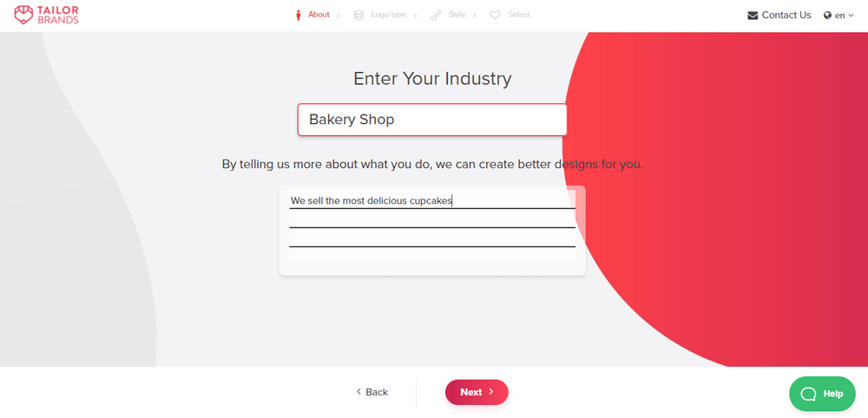Click the chevron after About step
Viewport: 868px width, 418px height.
tap(339, 16)
